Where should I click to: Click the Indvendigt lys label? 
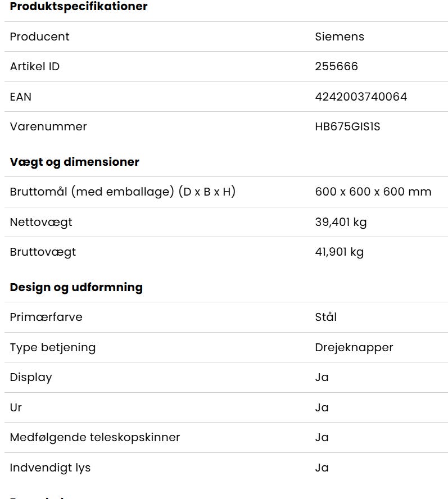coord(50,468)
